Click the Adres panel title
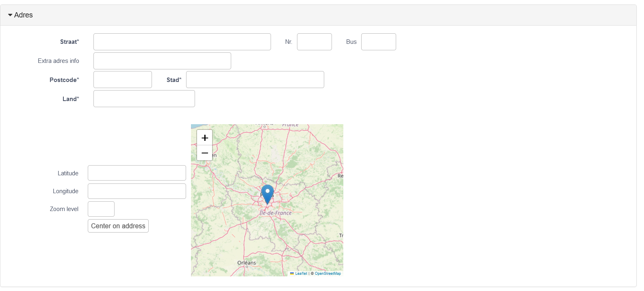644x291 pixels. [24, 15]
